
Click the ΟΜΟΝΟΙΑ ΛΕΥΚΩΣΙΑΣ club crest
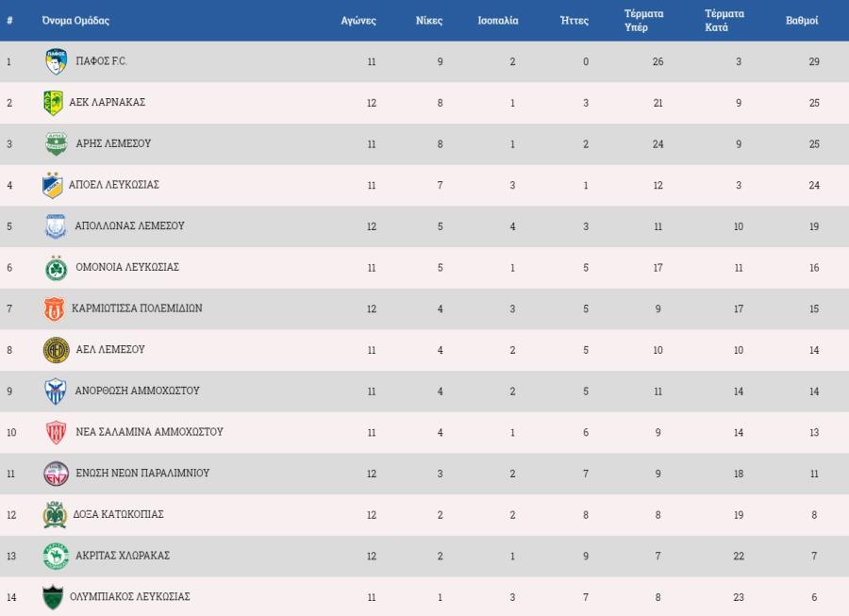56,267
